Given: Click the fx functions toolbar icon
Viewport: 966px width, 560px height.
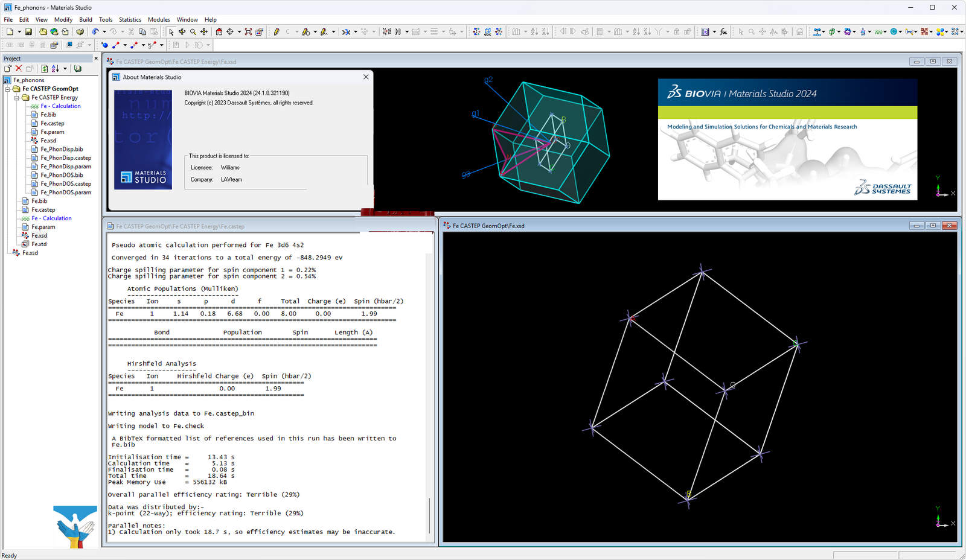Looking at the screenshot, I should 723,31.
